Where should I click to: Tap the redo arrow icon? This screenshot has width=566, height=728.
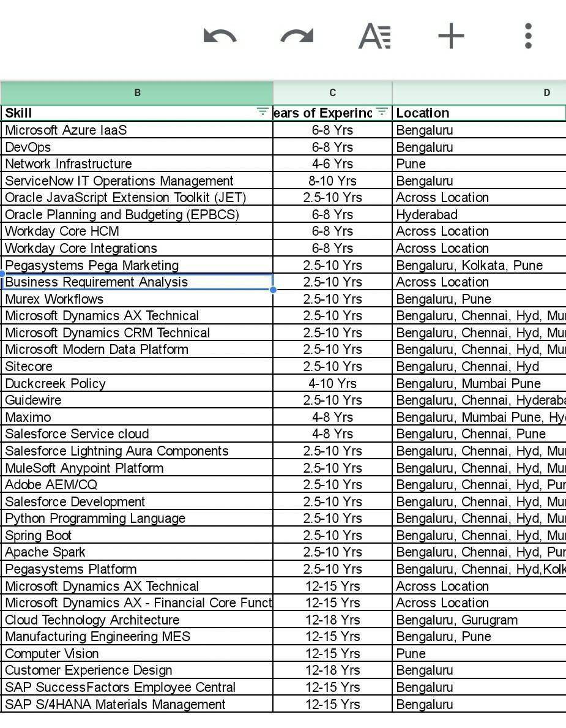coord(297,36)
